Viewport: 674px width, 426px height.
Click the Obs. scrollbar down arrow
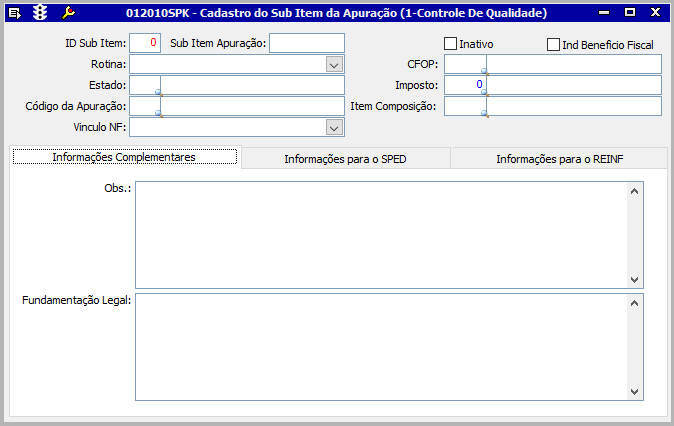coord(634,279)
